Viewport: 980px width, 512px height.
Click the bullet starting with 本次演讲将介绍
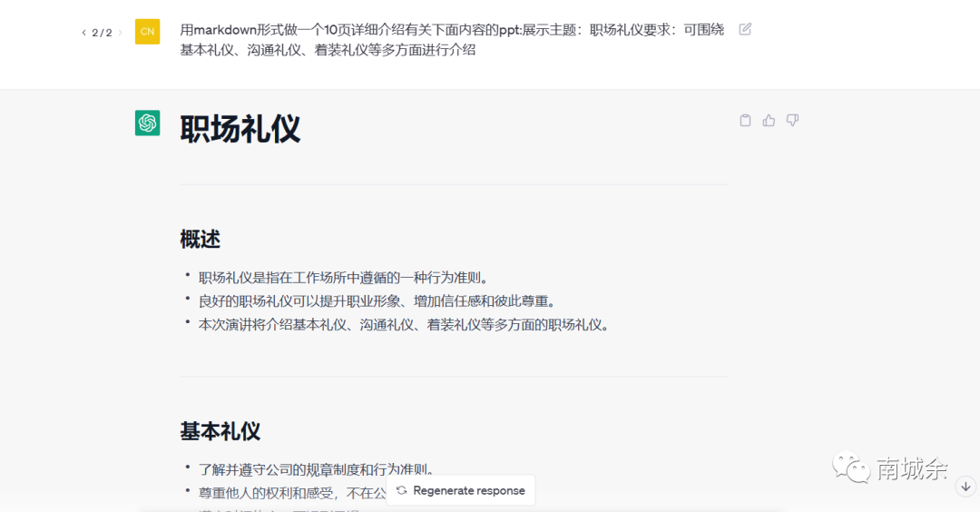[403, 325]
